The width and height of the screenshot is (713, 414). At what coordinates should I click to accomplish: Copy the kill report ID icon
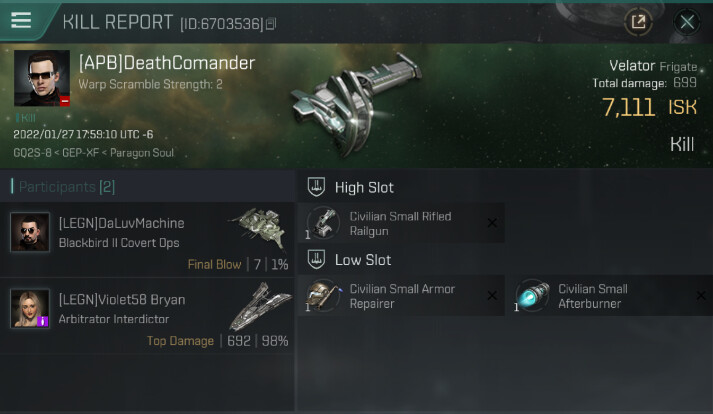[x=271, y=23]
